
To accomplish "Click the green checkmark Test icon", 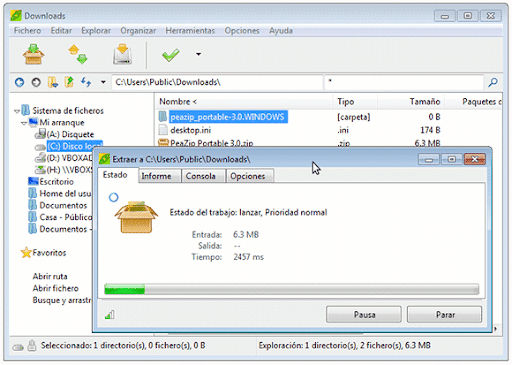I will [x=171, y=55].
